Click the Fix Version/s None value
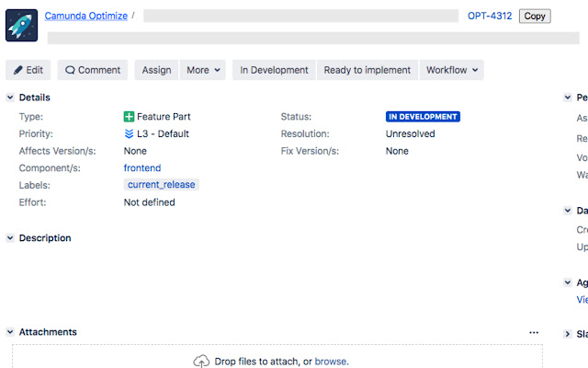Screen dimensions: 588x368 (397, 151)
